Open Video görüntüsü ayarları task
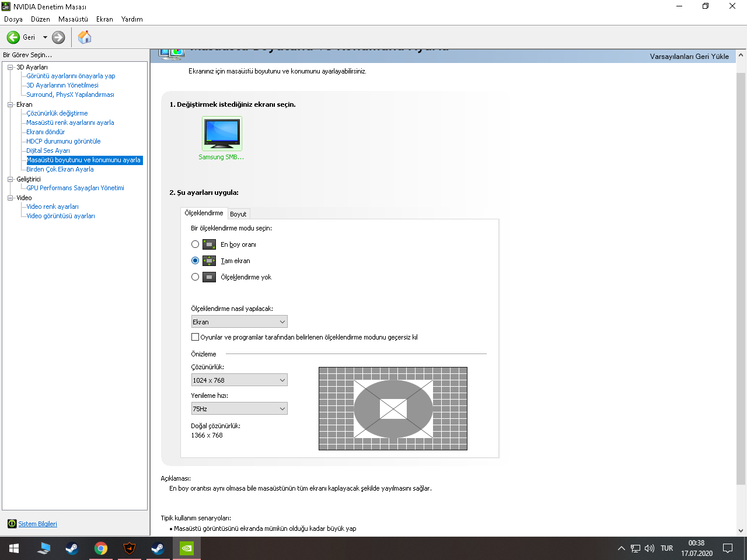 point(61,216)
